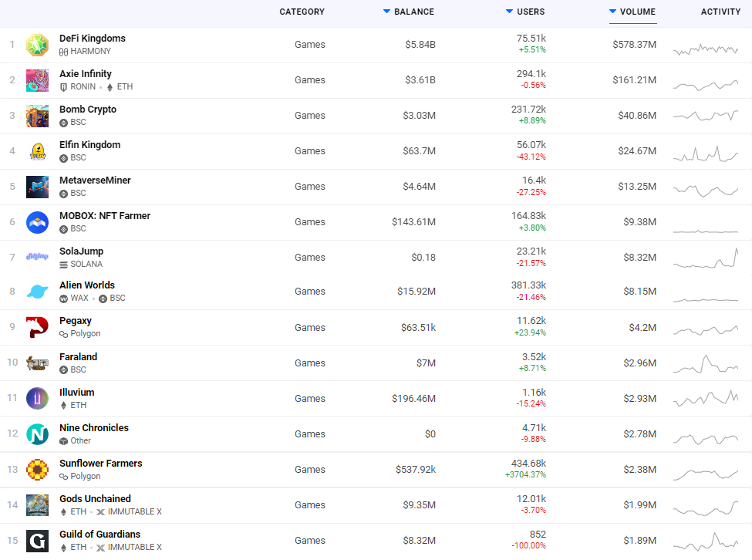Click the Sunflower Farmers sunflower icon
Image resolution: width=752 pixels, height=560 pixels.
pos(38,470)
